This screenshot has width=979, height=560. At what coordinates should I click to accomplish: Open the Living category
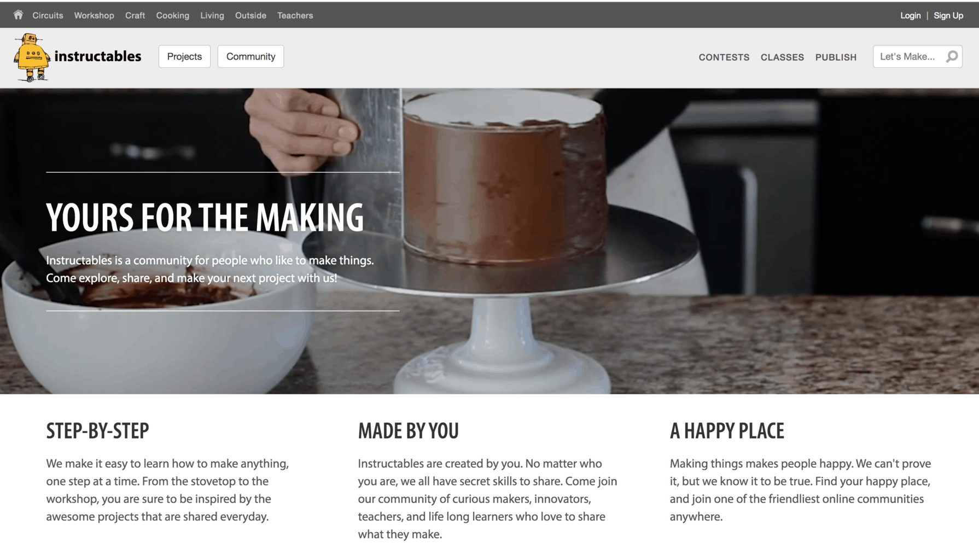pos(212,15)
